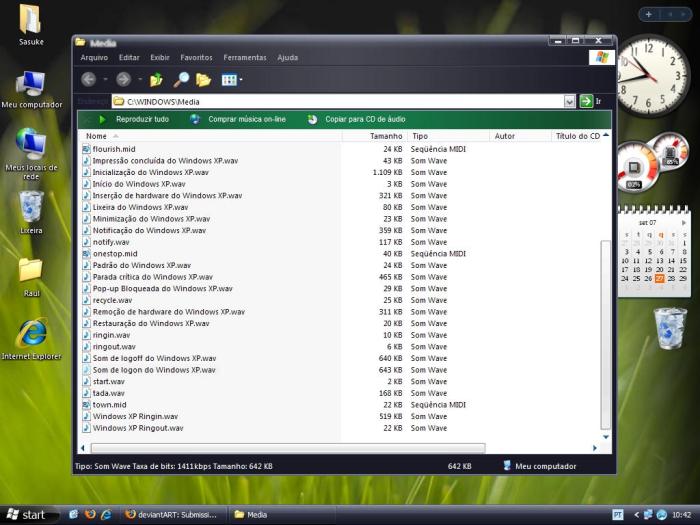Click the Media taskbar button
Screen dimensions: 700x525
point(282,515)
